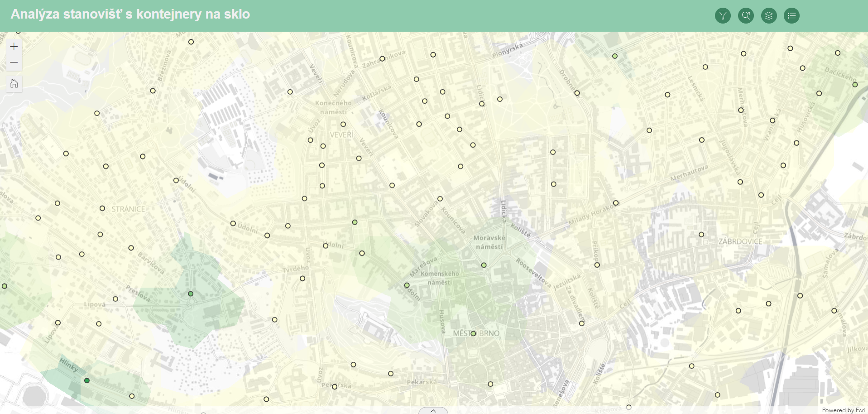
Task: Select the marker near Pekařská street
Action: [x=391, y=374]
